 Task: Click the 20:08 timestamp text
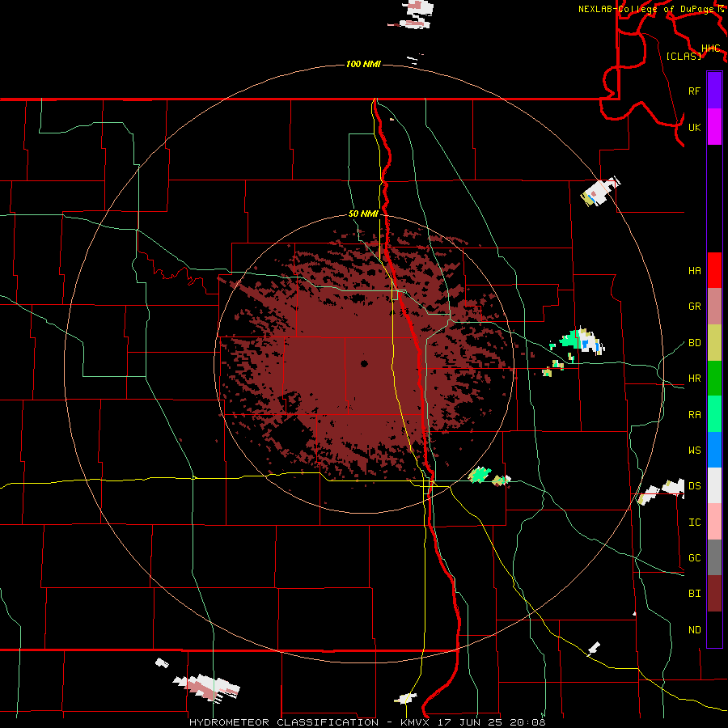(x=527, y=722)
